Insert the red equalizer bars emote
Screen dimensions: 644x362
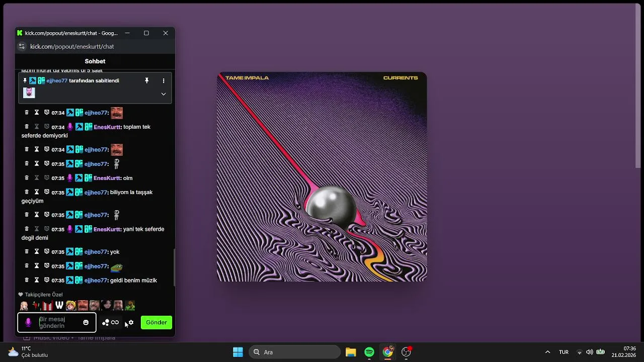click(x=47, y=305)
